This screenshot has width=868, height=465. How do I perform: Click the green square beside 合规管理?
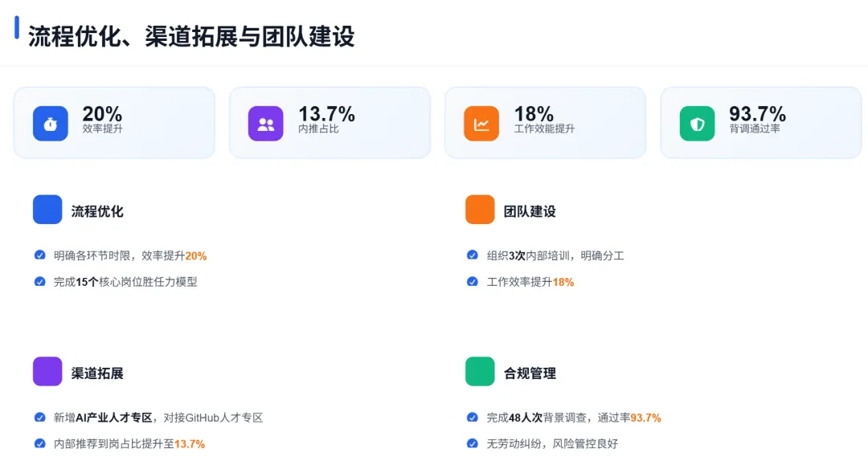480,372
